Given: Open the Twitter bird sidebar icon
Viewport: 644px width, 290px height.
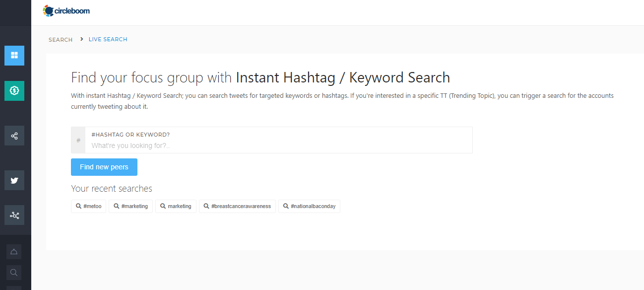Looking at the screenshot, I should [14, 180].
